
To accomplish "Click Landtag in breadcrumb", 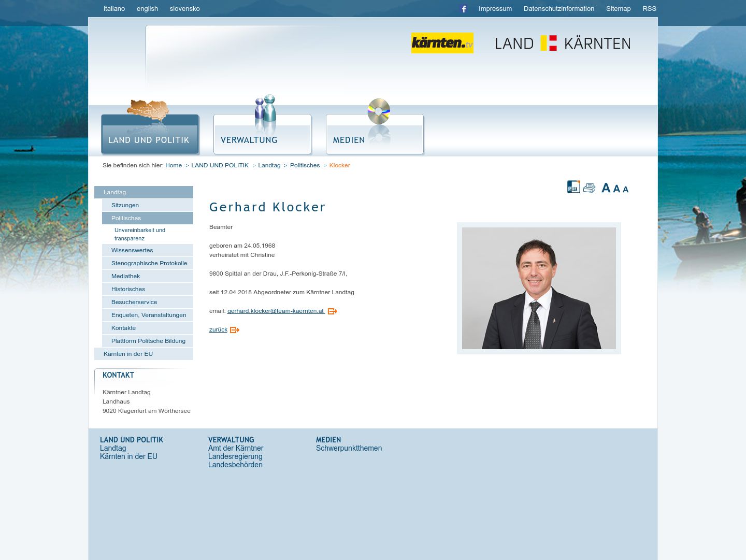I will [x=269, y=165].
